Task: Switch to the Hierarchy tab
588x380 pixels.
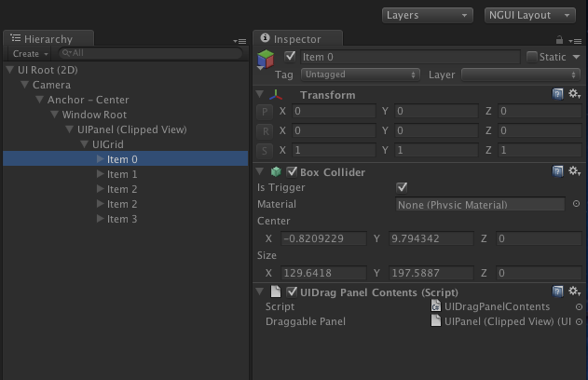Action: point(48,38)
